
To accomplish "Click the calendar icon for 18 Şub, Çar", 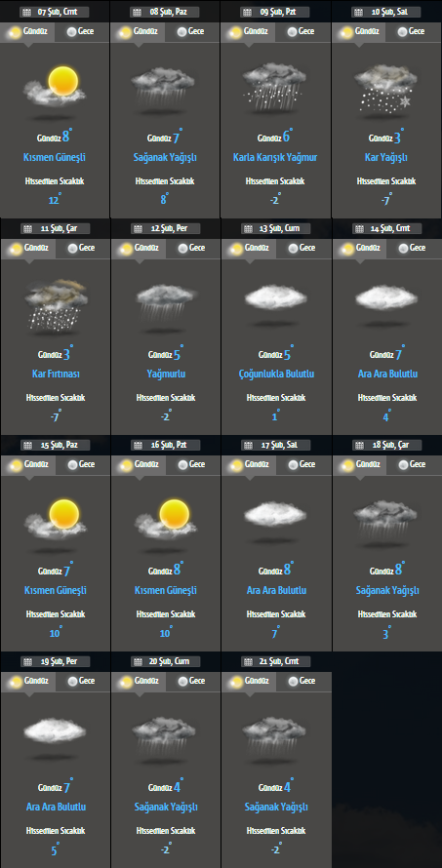I will pos(361,445).
